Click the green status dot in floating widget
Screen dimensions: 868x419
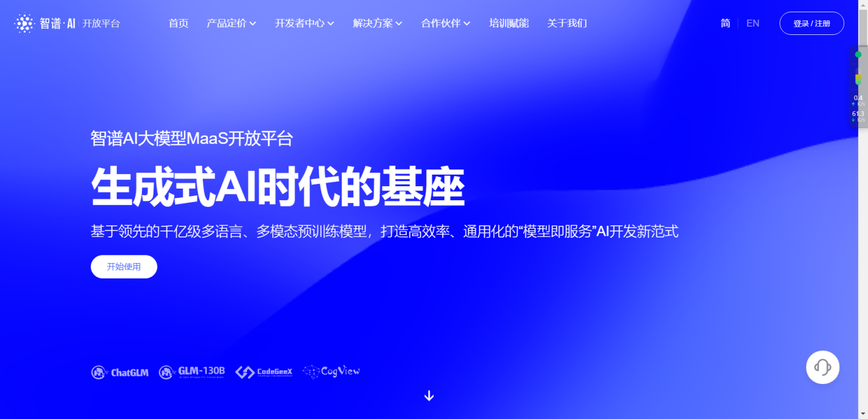click(x=858, y=55)
